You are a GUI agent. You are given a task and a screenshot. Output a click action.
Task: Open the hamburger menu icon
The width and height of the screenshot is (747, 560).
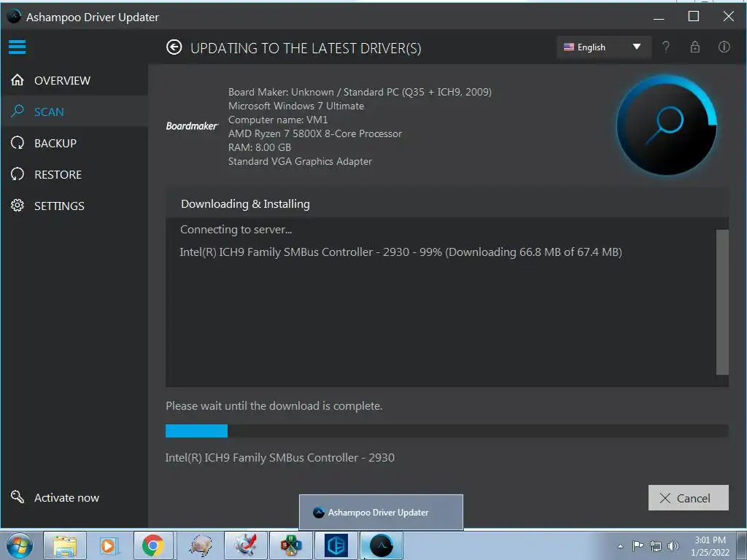[18, 47]
